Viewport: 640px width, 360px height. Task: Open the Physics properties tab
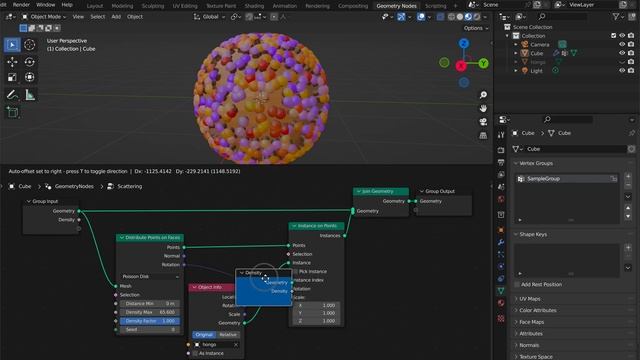click(501, 266)
